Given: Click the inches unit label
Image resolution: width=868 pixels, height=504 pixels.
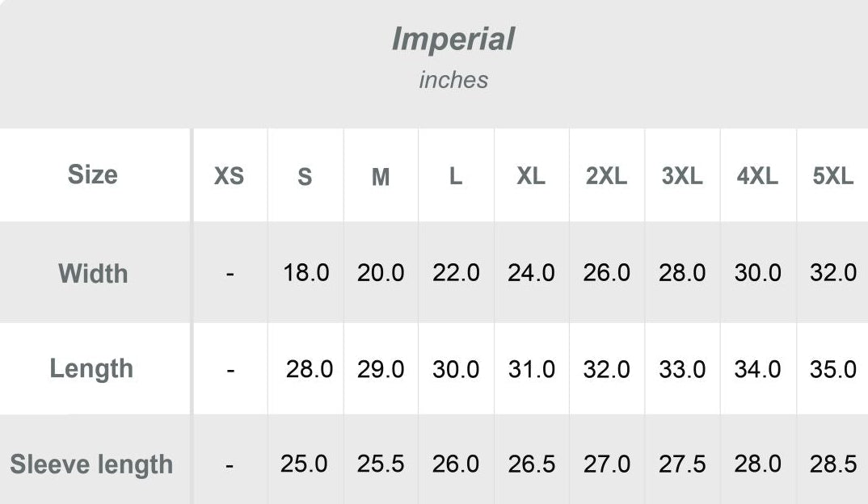Looking at the screenshot, I should pos(453,80).
